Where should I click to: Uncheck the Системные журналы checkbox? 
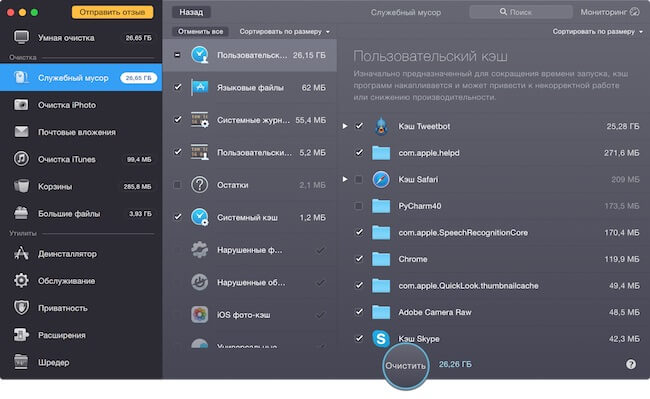(x=177, y=120)
